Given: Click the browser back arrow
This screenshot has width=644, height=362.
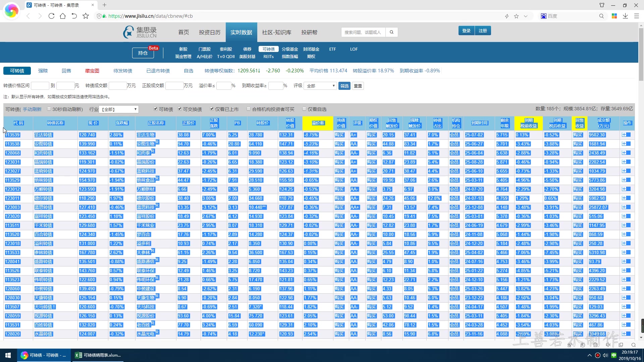Looking at the screenshot, I should pos(28,16).
